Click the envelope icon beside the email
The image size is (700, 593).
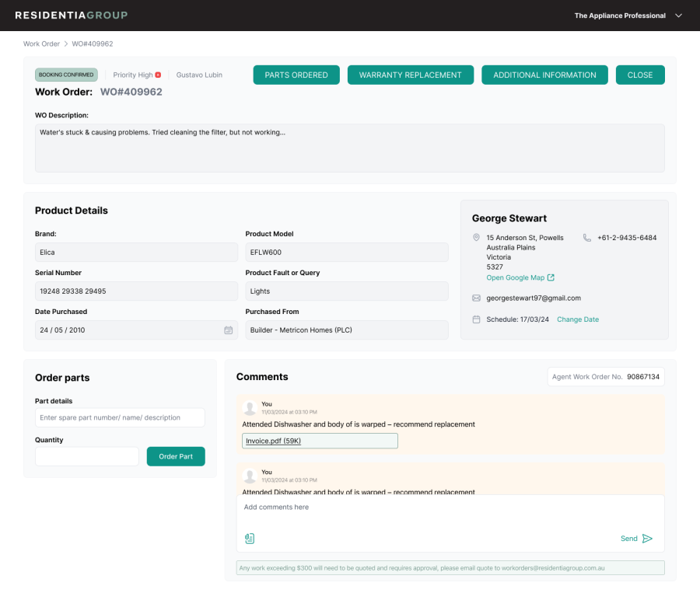pyautogui.click(x=476, y=298)
